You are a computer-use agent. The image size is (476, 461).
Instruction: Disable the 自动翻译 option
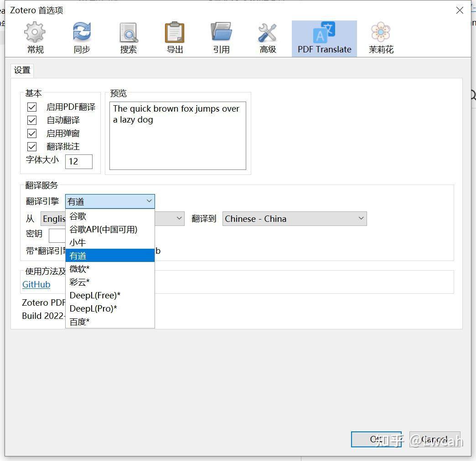tap(31, 120)
